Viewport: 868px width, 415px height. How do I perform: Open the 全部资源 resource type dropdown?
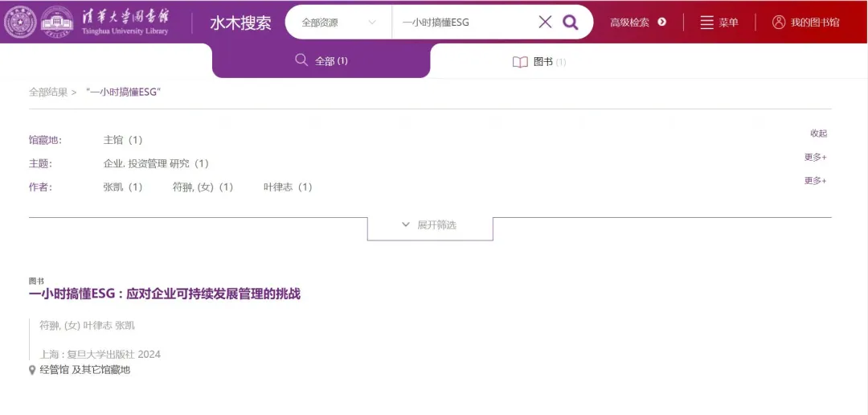pos(338,23)
